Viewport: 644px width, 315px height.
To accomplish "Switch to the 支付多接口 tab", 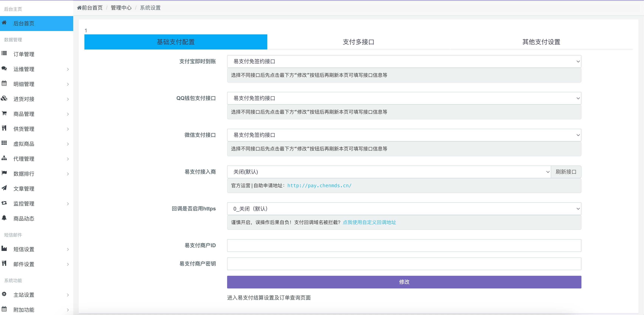I will coord(358,42).
